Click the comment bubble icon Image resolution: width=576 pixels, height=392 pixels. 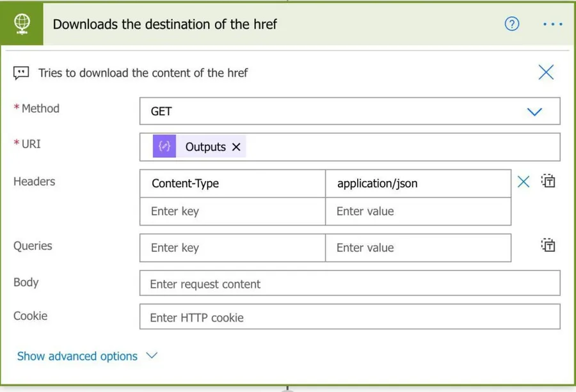coord(21,73)
